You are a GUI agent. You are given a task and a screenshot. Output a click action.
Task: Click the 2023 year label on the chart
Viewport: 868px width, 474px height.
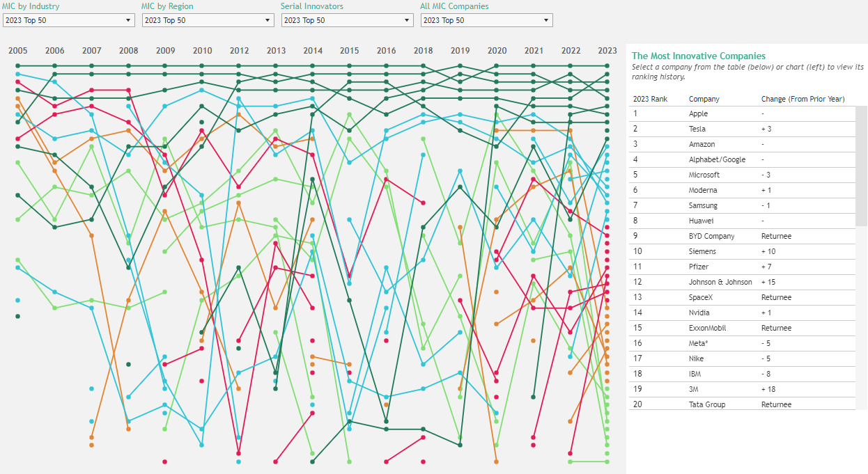607,50
